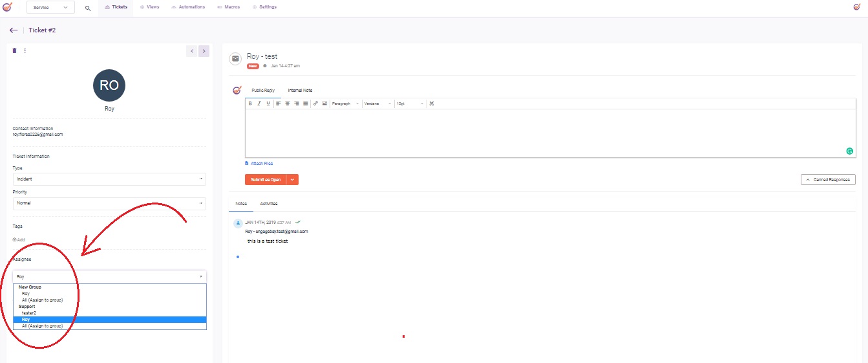Delete ticket using the trash icon

click(15, 50)
